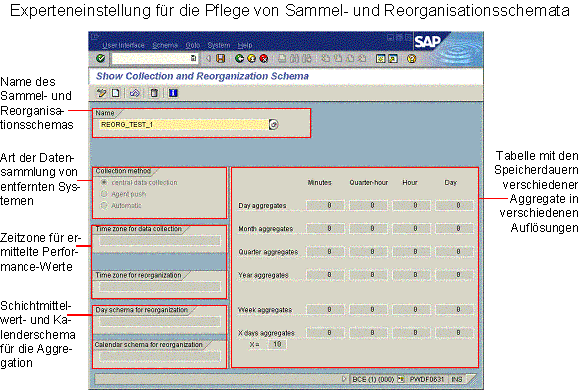Screen dimensions: 580x390
Task: Collapse the command field with the triangle arrow
Action: pos(208,58)
